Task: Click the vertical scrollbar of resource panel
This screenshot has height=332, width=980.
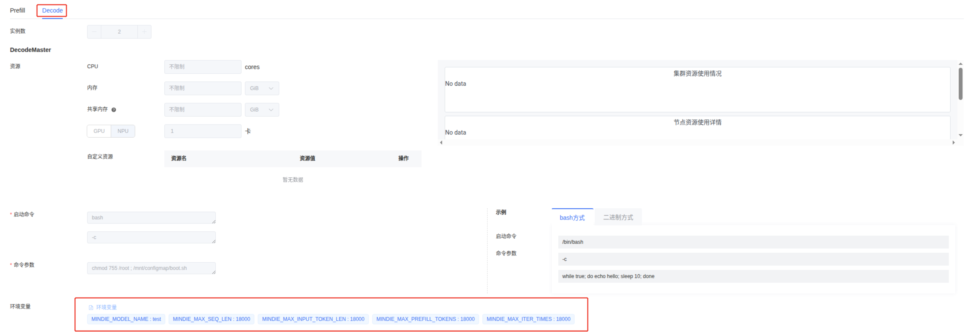Action: point(960,84)
